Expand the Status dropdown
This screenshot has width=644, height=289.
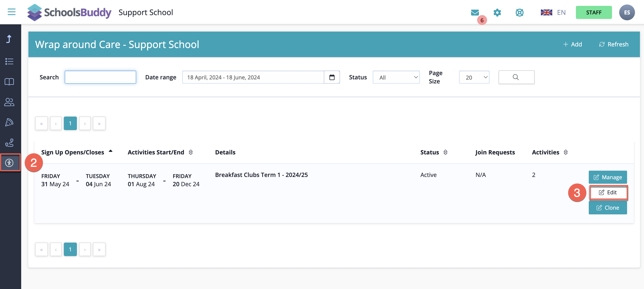[x=396, y=77]
